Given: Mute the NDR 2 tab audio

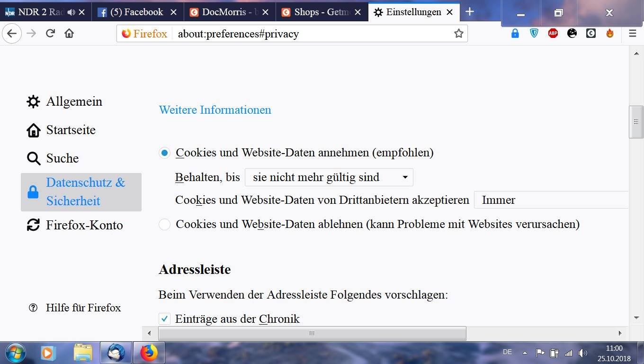Looking at the screenshot, I should (x=71, y=12).
